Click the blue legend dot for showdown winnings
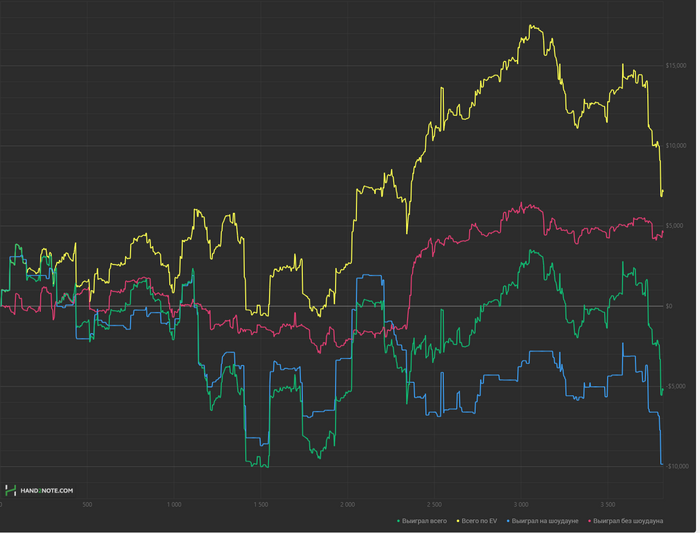The width and height of the screenshot is (700, 533). point(508,521)
